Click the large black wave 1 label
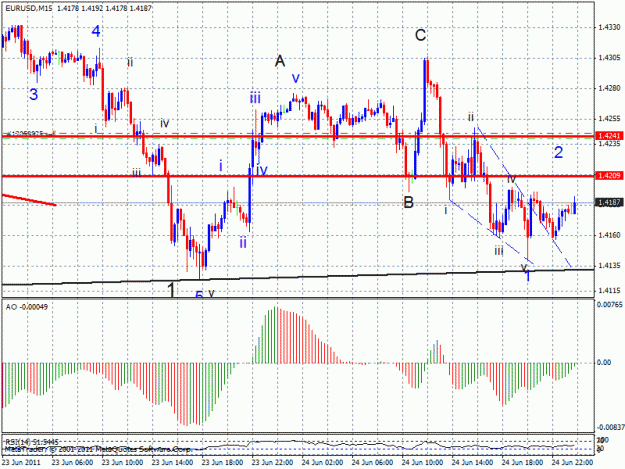This screenshot has width=625, height=469. pos(171,289)
